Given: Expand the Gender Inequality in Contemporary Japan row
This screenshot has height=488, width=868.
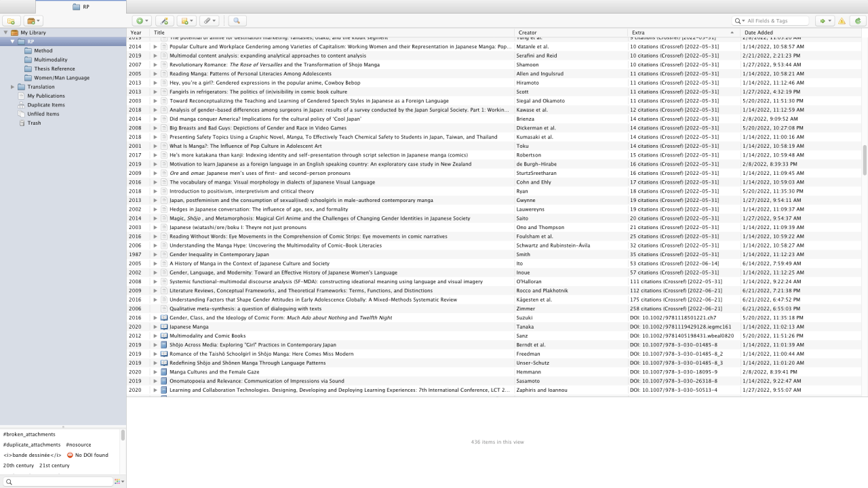Looking at the screenshot, I should 155,254.
